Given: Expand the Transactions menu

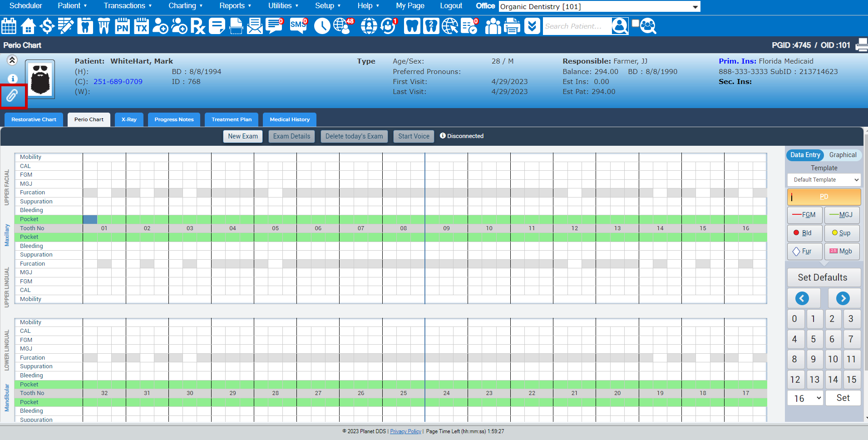Looking at the screenshot, I should [x=128, y=5].
